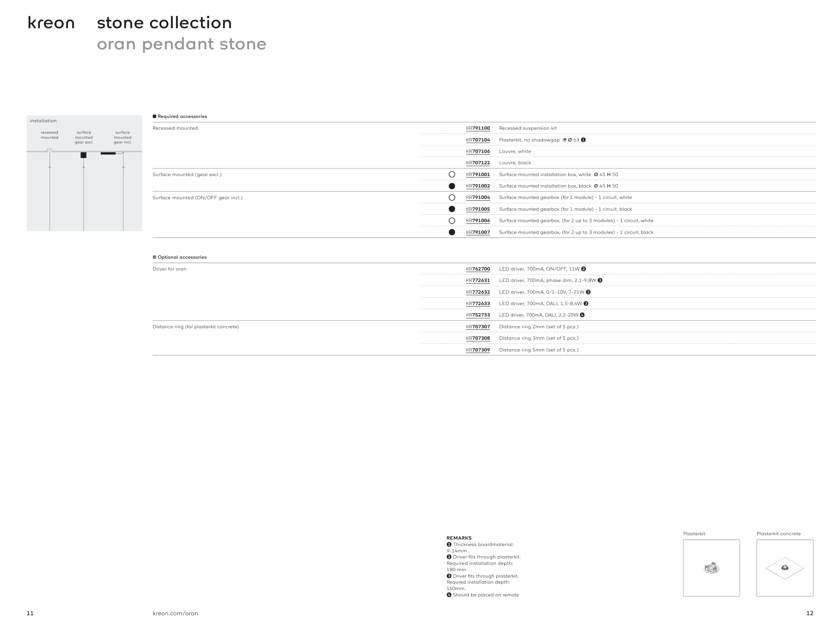This screenshot has width=840, height=630.
Task: Open the KR762700 LED driver link
Action: click(x=478, y=269)
